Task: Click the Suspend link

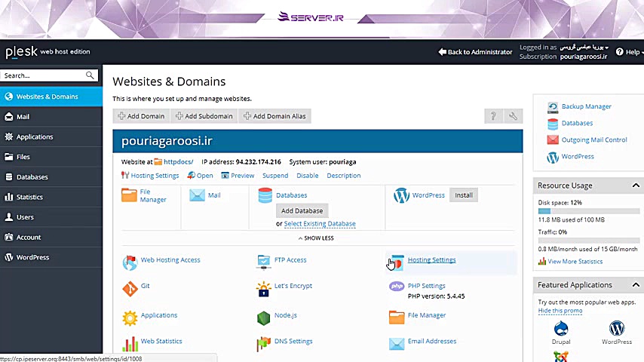Action: coord(275,176)
